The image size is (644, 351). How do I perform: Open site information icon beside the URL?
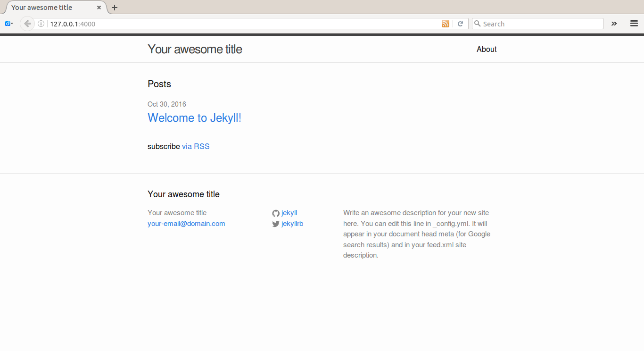[41, 24]
